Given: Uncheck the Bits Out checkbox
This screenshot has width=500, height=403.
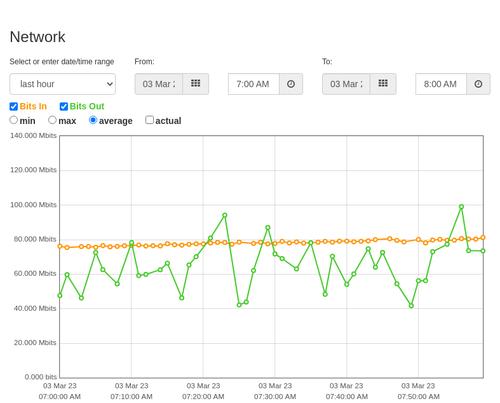Looking at the screenshot, I should [64, 106].
